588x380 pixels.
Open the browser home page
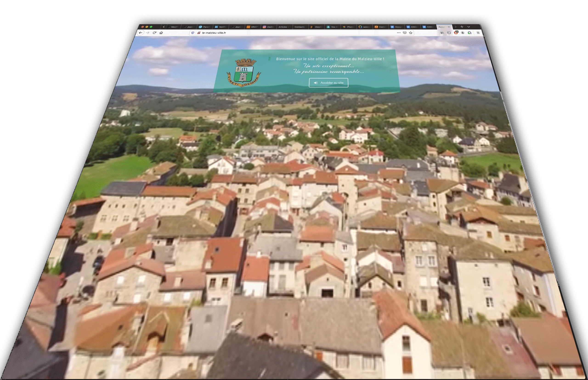[161, 33]
